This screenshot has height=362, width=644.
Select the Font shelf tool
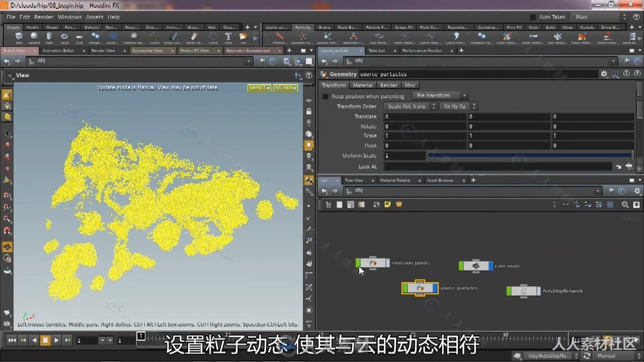[228, 38]
